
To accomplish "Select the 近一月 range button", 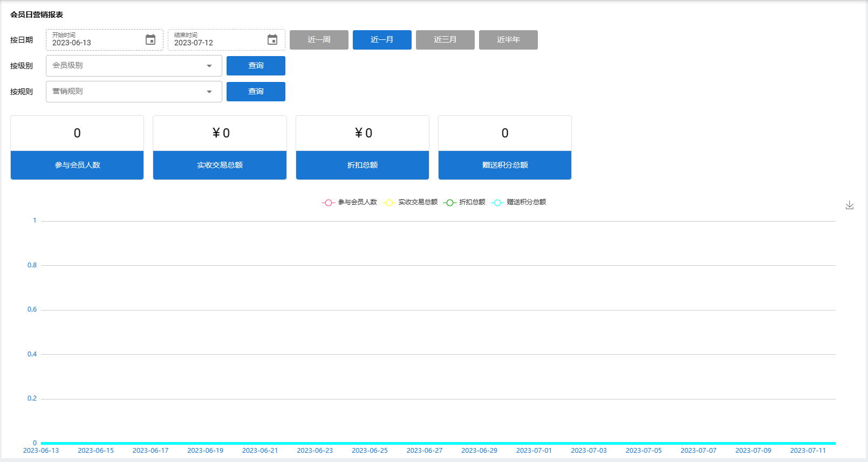I will click(382, 40).
